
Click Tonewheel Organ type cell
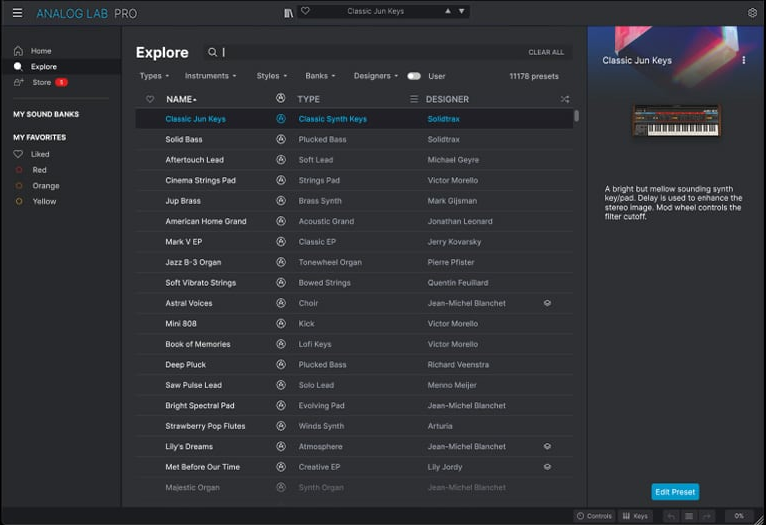[x=330, y=262]
